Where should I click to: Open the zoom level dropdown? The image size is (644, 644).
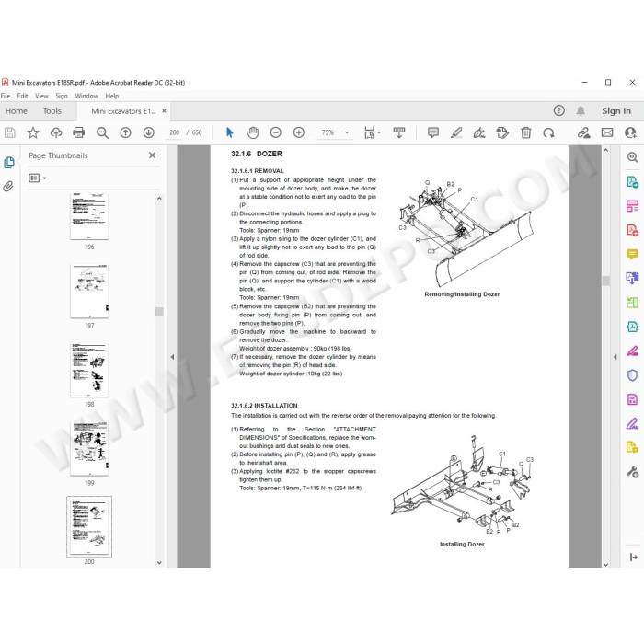point(347,132)
